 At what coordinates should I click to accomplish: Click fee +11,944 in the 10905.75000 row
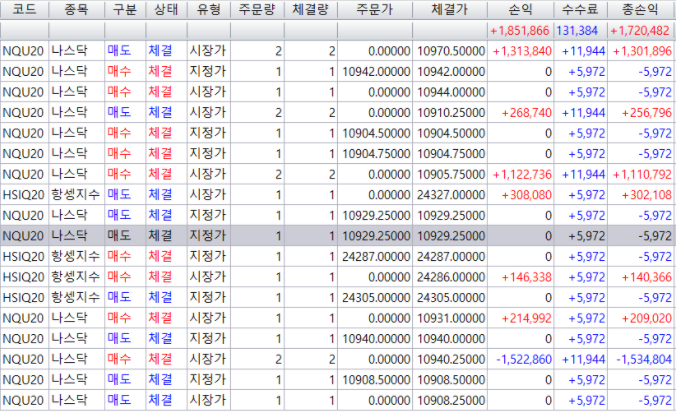coord(584,174)
